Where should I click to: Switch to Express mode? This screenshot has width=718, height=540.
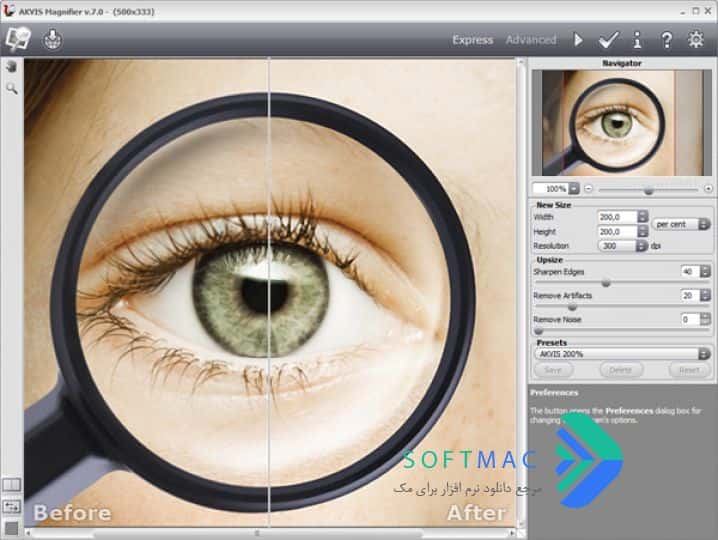point(473,40)
